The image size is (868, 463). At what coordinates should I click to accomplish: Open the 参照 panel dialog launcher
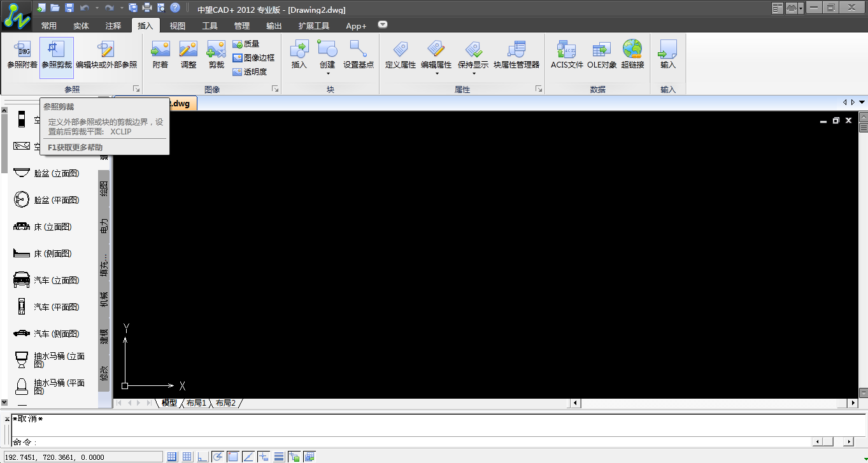point(136,89)
